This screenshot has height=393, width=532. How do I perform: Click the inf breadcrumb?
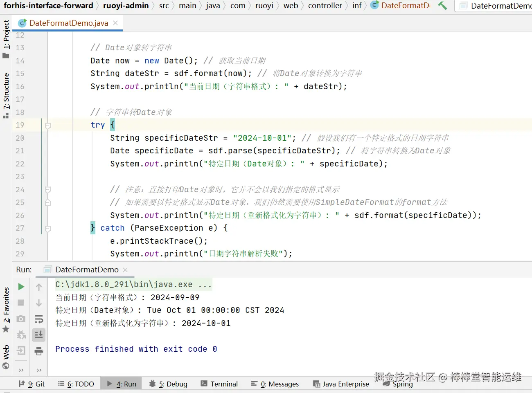coord(357,5)
